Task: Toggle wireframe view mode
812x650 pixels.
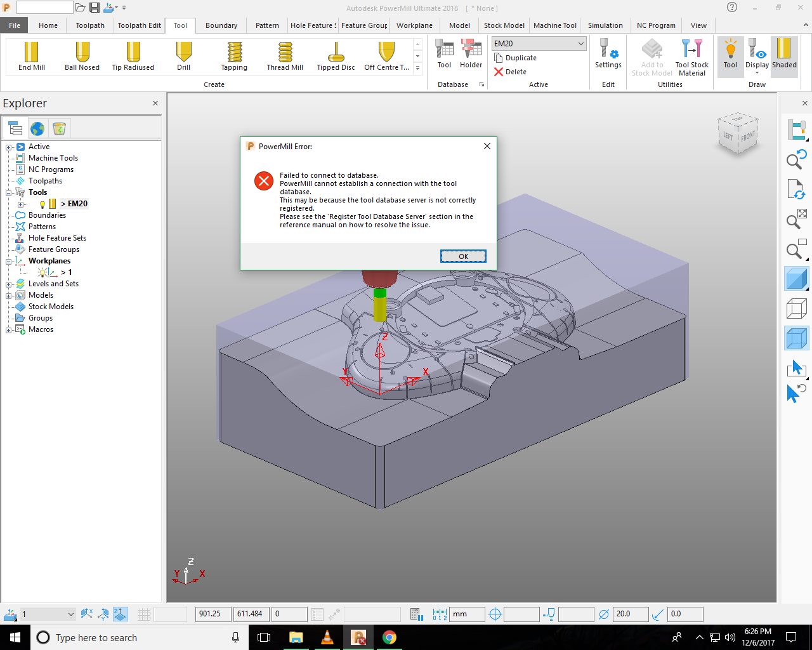Action: pos(796,308)
